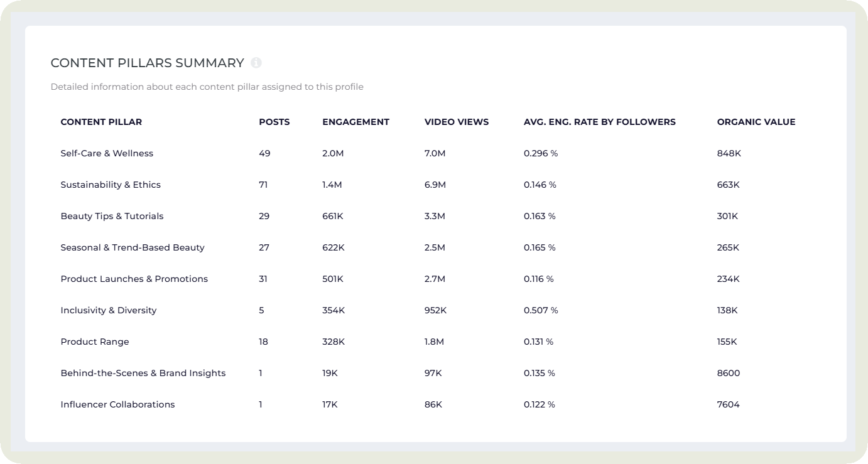Click Product Launches & Promotions row
This screenshot has height=464, width=868.
click(x=134, y=279)
